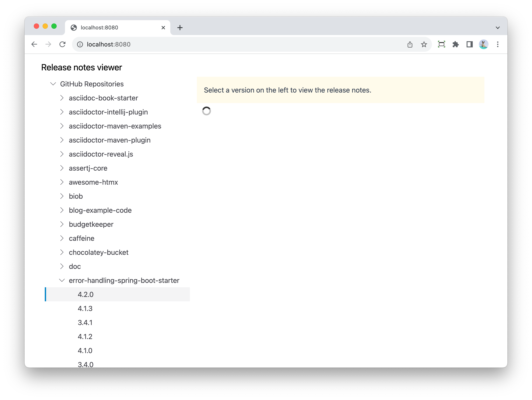Collapse the error-handling-spring-boot-starter chevron
This screenshot has width=532, height=400.
coord(62,280)
